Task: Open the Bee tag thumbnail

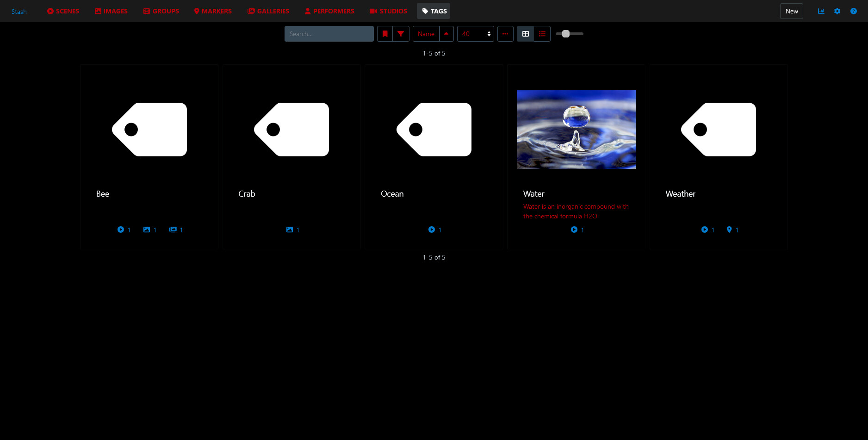Action: click(149, 130)
